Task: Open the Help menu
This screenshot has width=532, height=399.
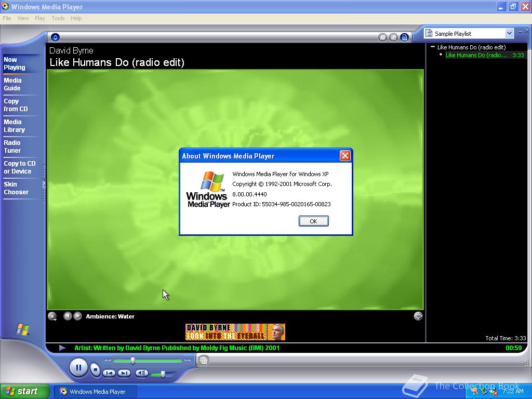Action: click(x=76, y=18)
